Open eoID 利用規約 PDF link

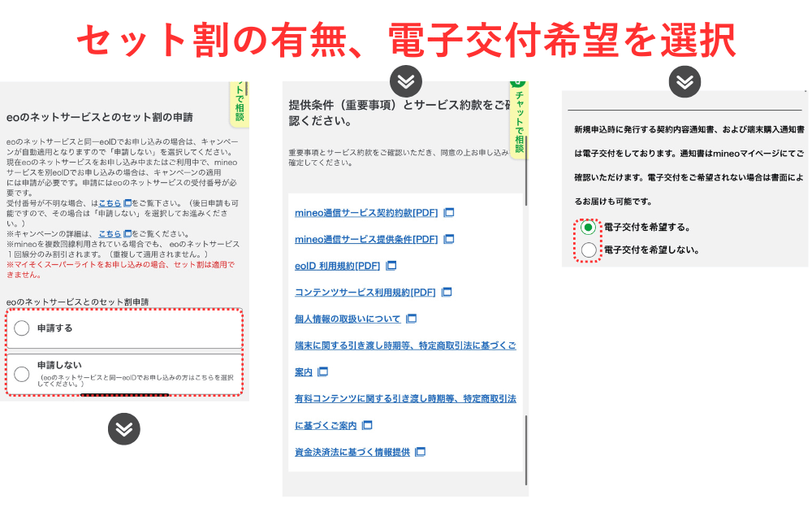point(337,266)
